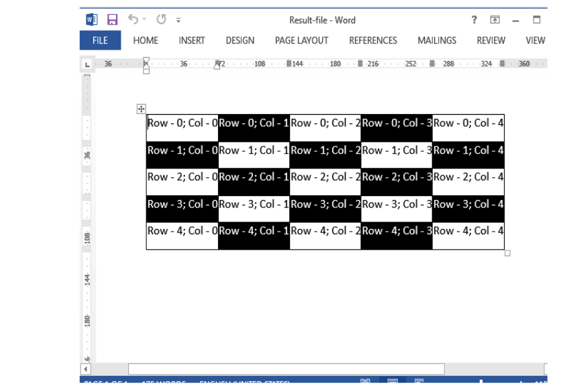
Task: Click cell Row - 3; Col - 2
Action: tap(325, 209)
